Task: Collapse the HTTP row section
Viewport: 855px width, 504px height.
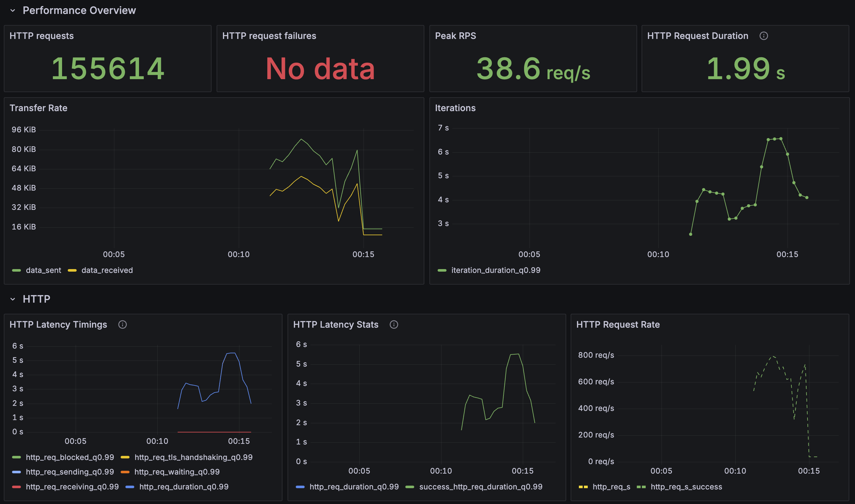Action: pos(13,299)
